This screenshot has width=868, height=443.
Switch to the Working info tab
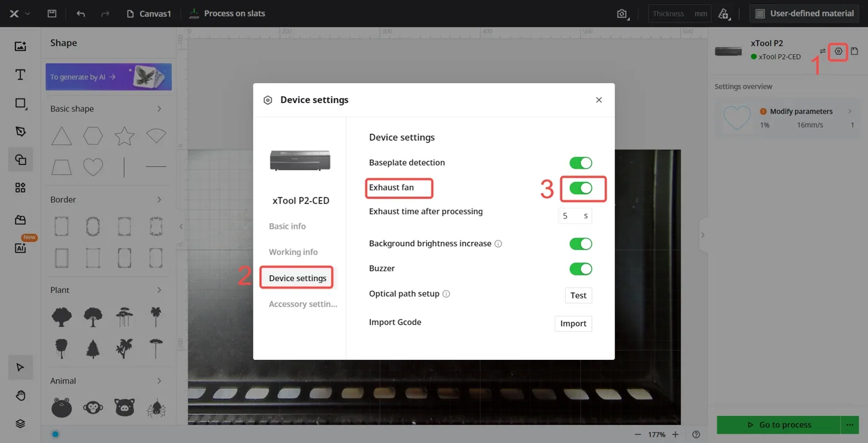point(293,252)
